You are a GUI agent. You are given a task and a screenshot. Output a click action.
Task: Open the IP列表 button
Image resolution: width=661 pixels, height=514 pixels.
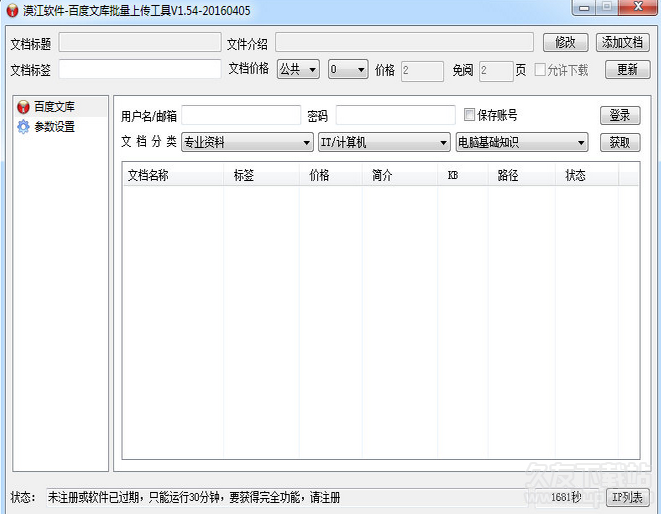tap(627, 498)
